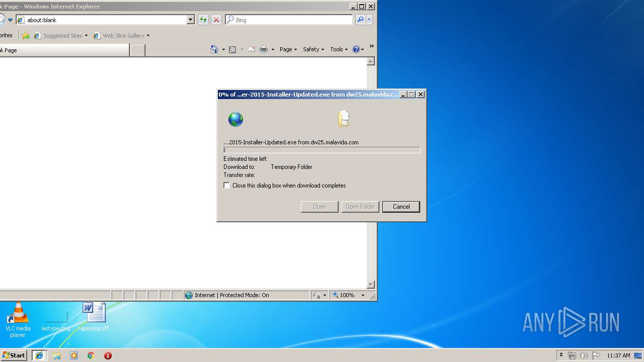This screenshot has height=362, width=644.
Task: Click the Protected Mode lock status icon
Action: pos(317,295)
